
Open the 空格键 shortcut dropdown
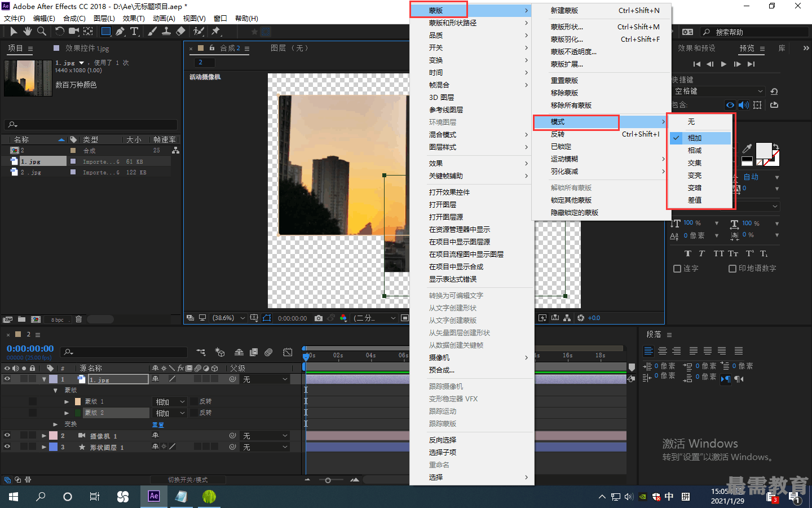[719, 91]
